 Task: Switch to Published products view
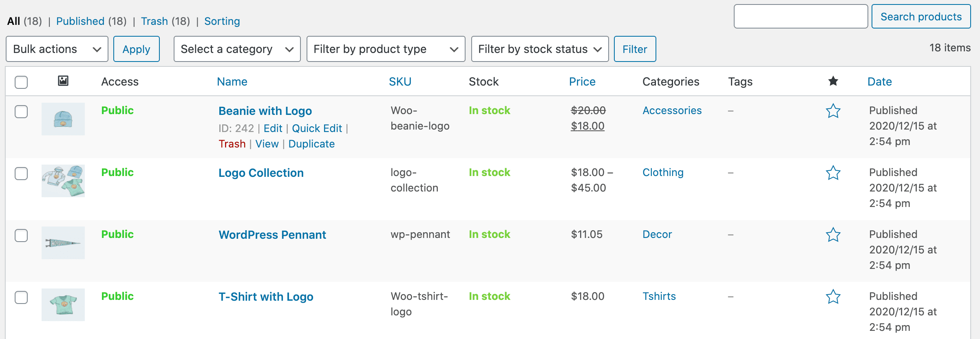pos(80,21)
